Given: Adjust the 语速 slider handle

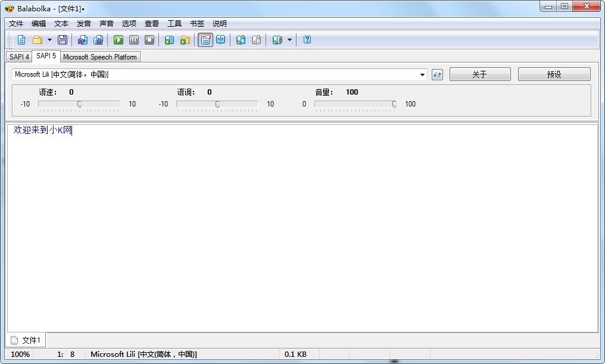Looking at the screenshot, I should 79,104.
